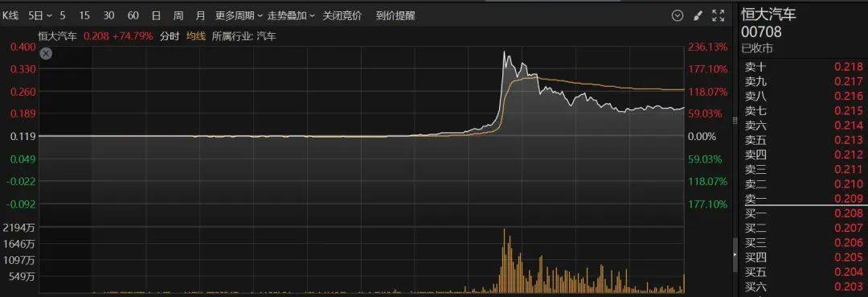
Task: Open 所属行业 汽车 industry link
Action: tap(244, 36)
